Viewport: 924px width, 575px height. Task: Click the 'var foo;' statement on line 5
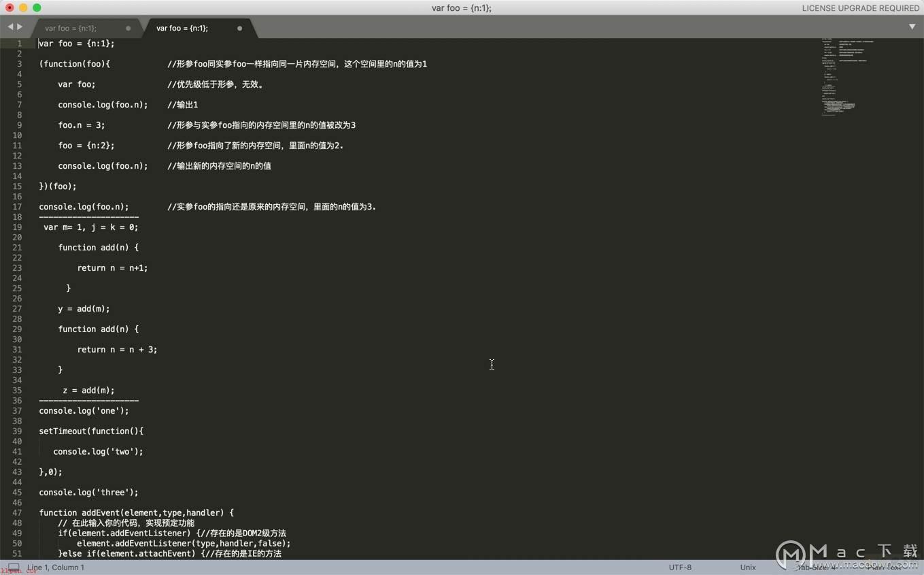tap(77, 84)
